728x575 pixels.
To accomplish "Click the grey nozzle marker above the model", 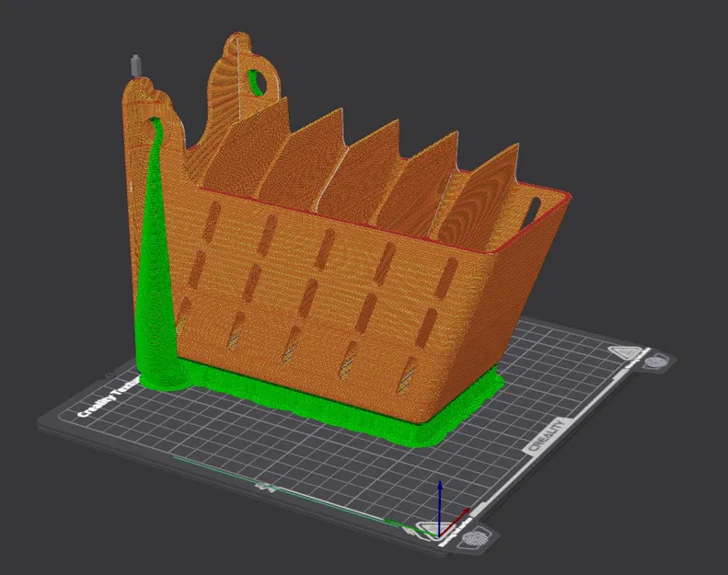I will (x=135, y=65).
